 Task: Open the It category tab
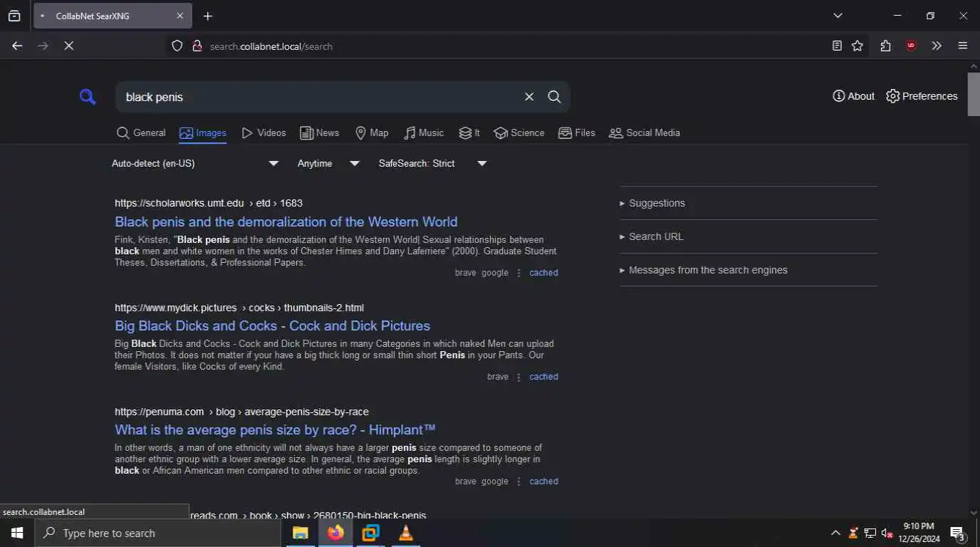[x=469, y=133]
